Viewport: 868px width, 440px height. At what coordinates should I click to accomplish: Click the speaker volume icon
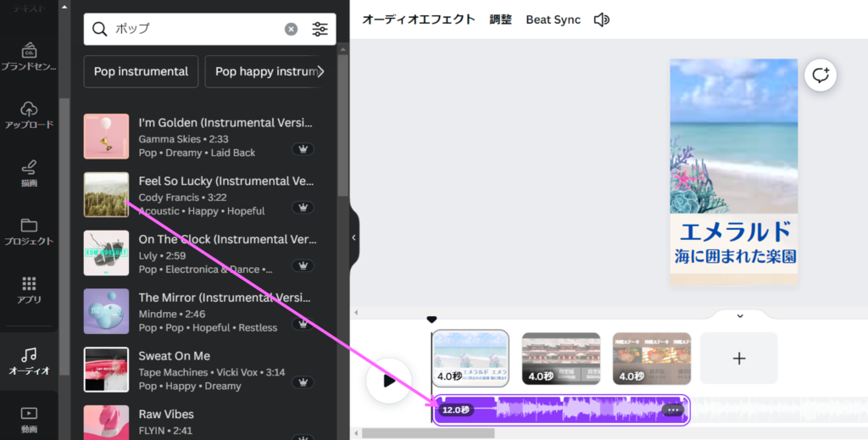602,19
